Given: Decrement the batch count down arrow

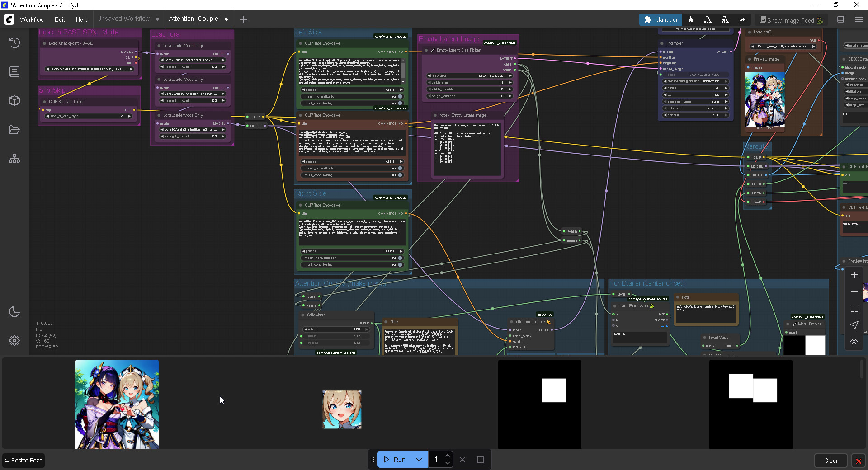Looking at the screenshot, I should (x=448, y=463).
